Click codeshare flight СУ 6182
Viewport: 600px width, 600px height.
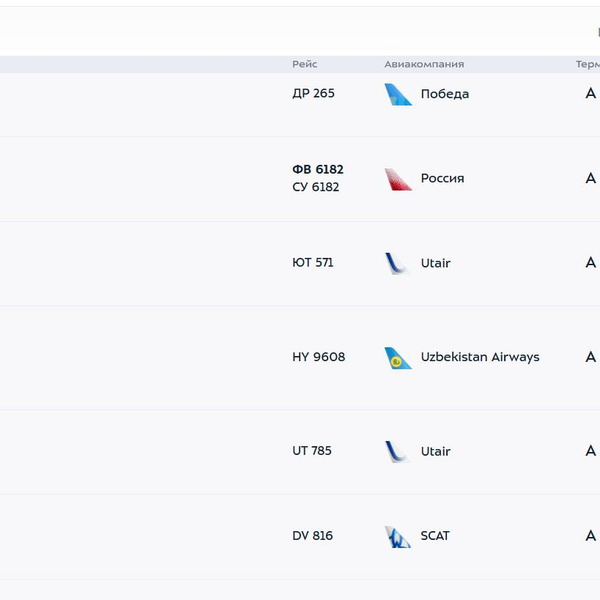pos(316,187)
